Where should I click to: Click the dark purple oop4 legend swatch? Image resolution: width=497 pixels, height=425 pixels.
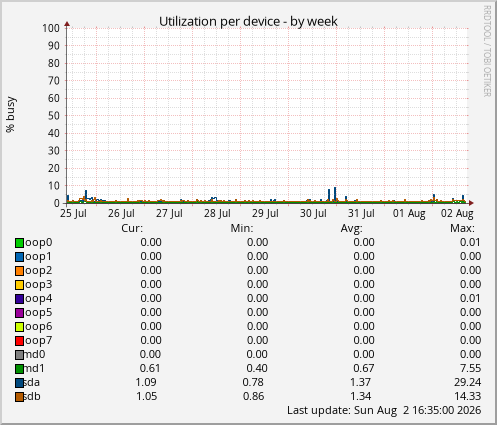tap(19, 299)
